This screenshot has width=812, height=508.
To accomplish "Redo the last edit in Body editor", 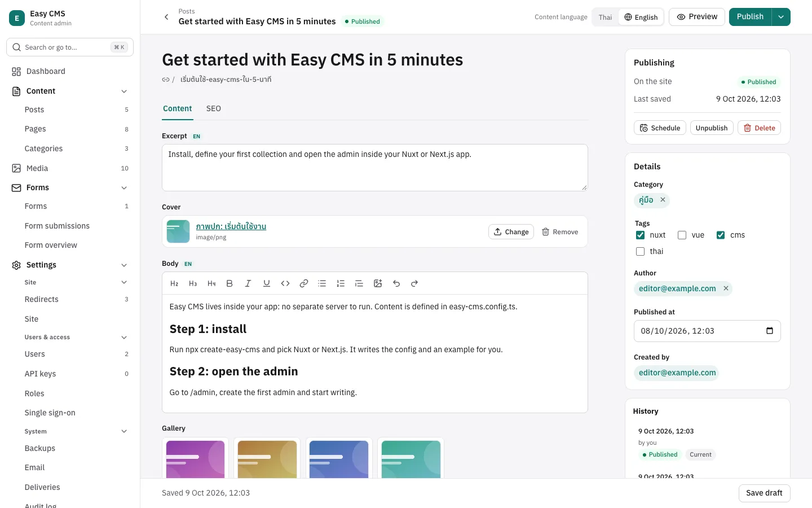I will 414,283.
